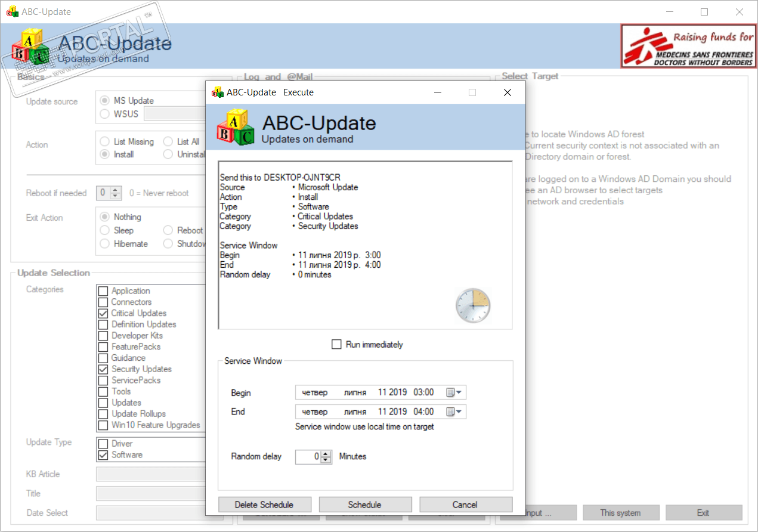Image resolution: width=758 pixels, height=532 pixels.
Task: Click the Random delay minutes spinner
Action: 326,457
